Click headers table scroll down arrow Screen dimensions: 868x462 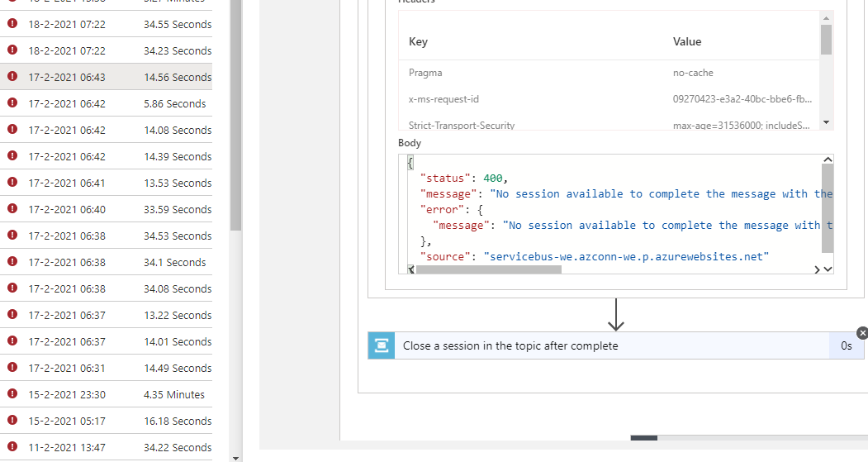[826, 122]
